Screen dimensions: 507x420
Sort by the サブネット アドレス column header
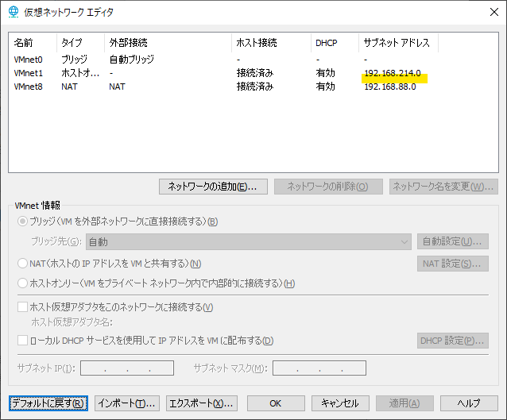click(x=398, y=43)
